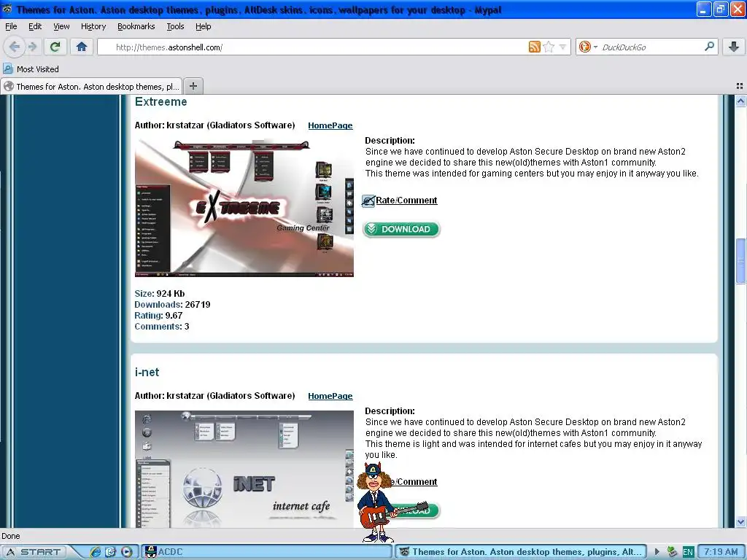Open the File menu

click(11, 27)
